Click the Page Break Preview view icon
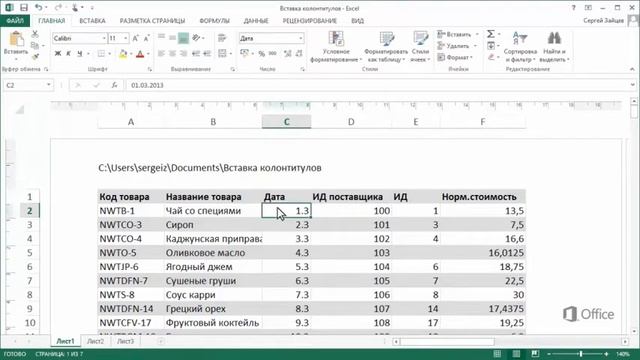This screenshot has height=360, width=640. (535, 354)
